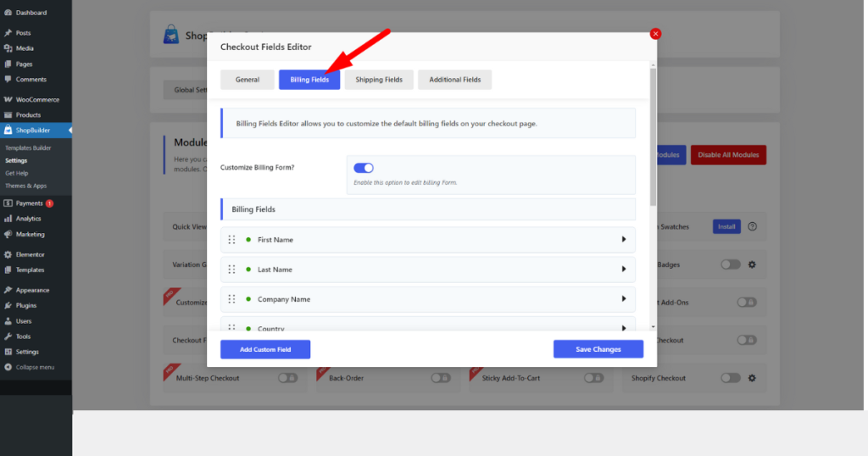Toggle the Checkout module switch behind dialog
868x456 pixels.
coord(746,340)
